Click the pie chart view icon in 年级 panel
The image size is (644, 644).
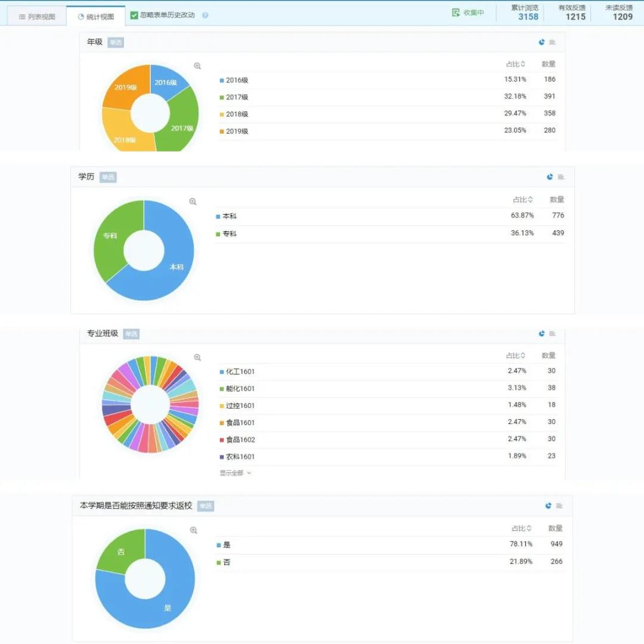541,42
